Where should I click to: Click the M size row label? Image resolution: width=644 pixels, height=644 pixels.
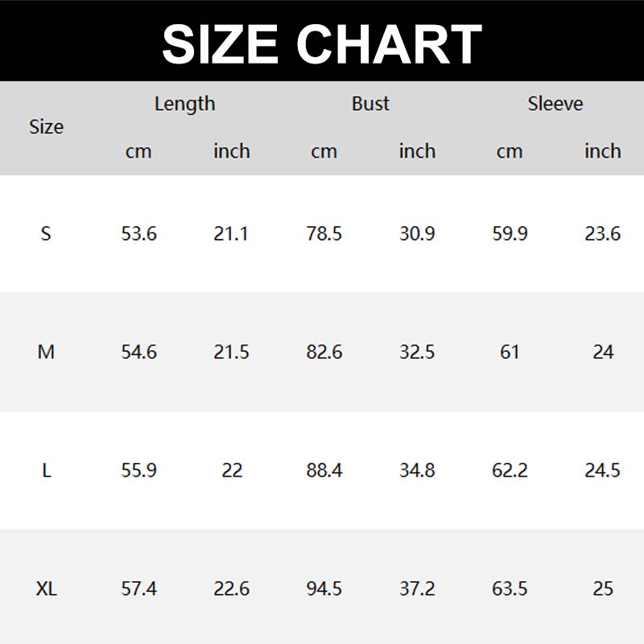click(x=46, y=352)
